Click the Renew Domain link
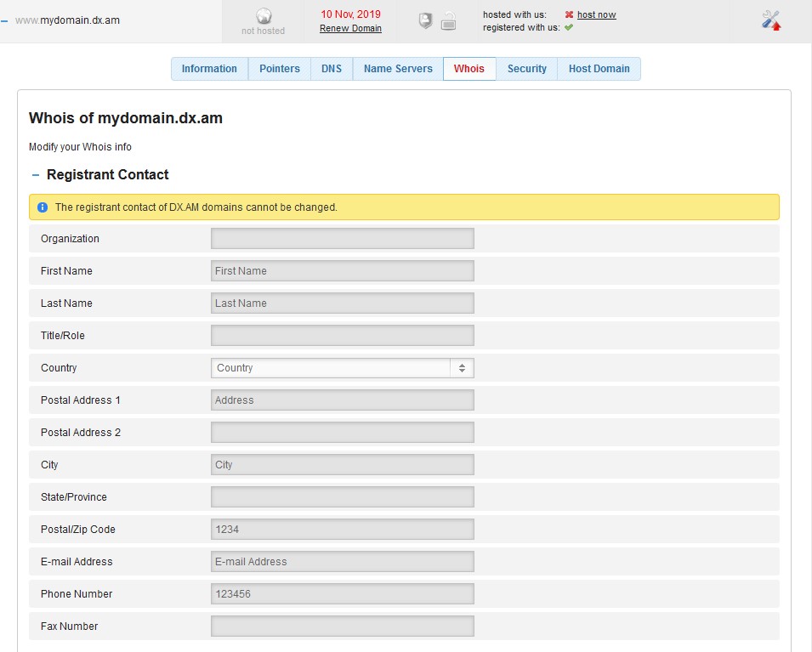 (x=350, y=28)
